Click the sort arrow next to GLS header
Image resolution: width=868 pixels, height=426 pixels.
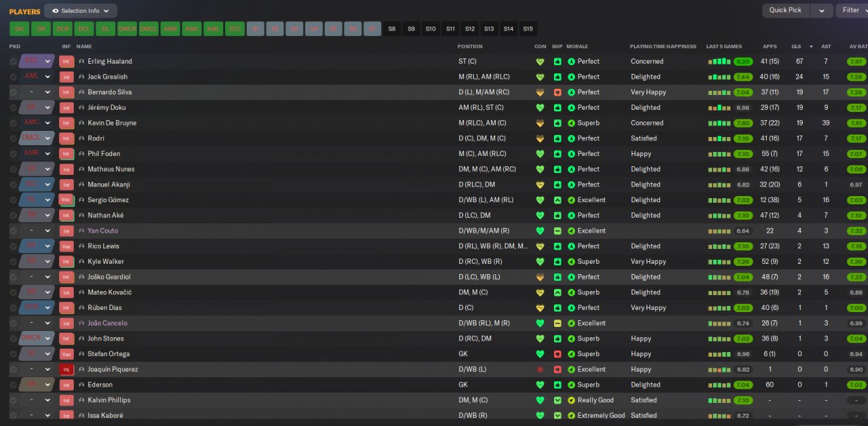pos(811,47)
